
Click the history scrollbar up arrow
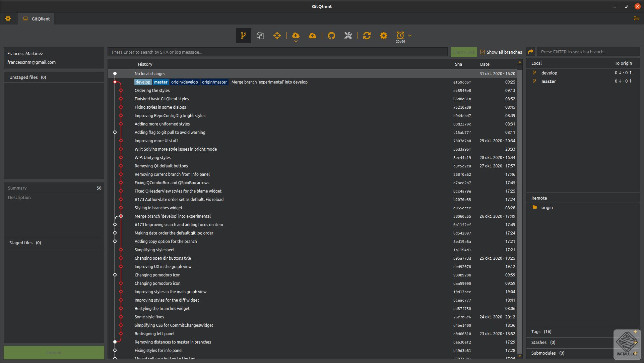tap(520, 62)
